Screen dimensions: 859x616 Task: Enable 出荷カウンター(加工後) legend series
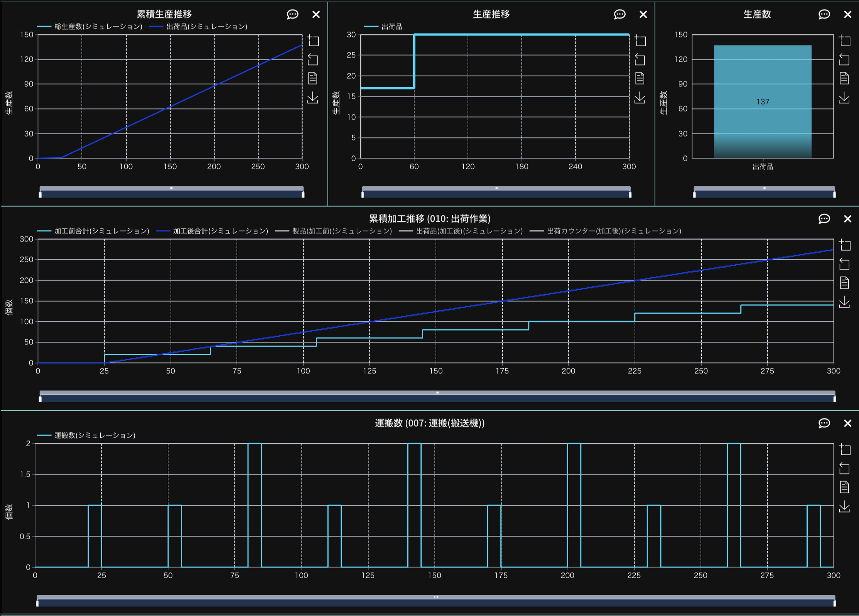point(605,231)
